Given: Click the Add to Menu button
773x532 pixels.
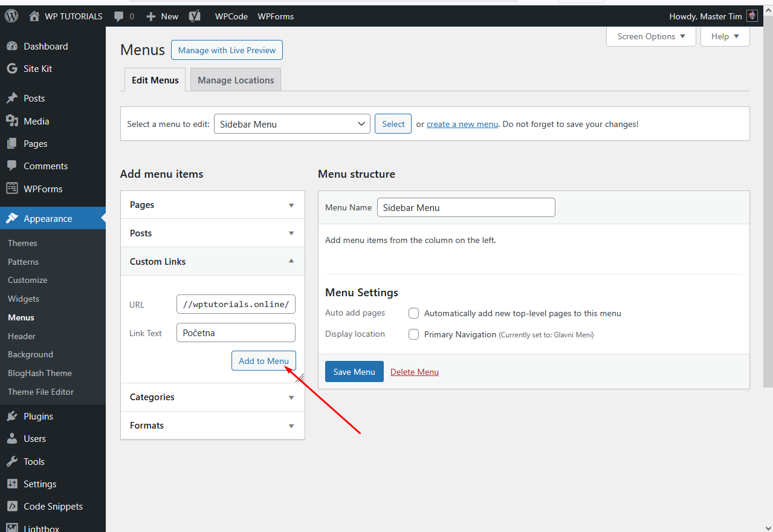Looking at the screenshot, I should 264,361.
